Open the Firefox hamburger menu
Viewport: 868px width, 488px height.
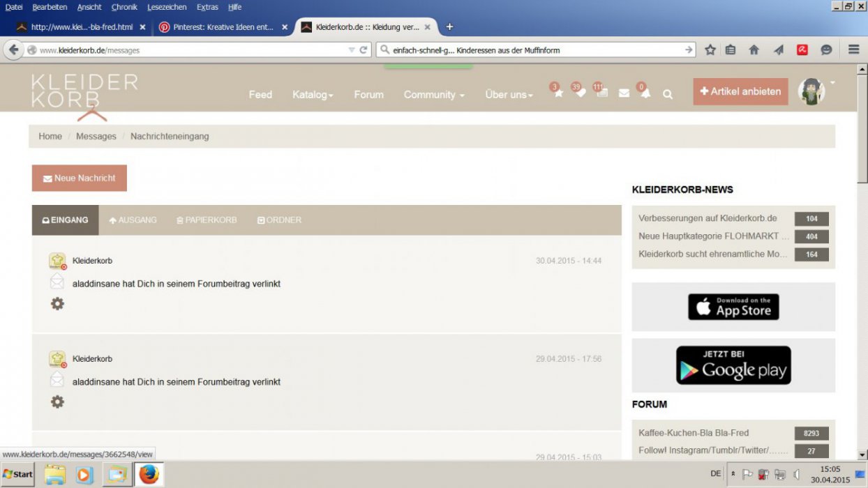point(853,49)
